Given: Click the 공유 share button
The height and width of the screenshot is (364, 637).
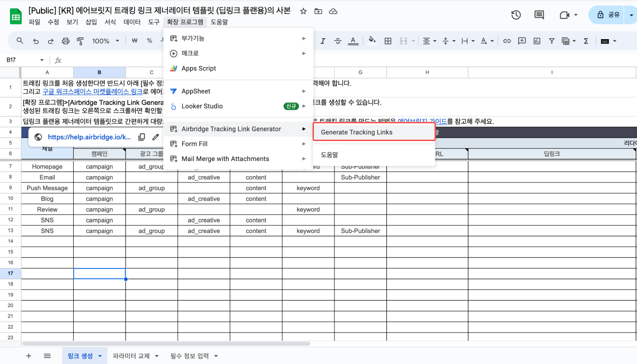Looking at the screenshot, I should pos(609,15).
